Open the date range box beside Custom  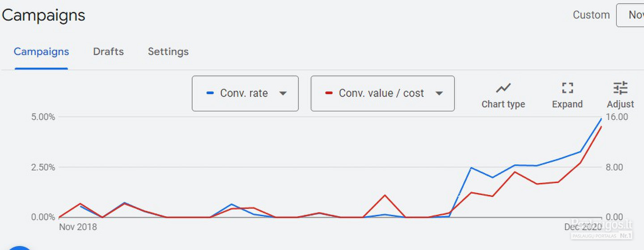pos(630,15)
